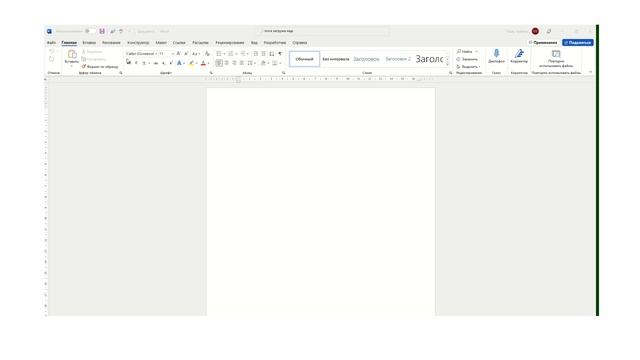Click the Clear Formatting icon
Image resolution: width=640 pixels, height=360 pixels.
click(x=207, y=54)
